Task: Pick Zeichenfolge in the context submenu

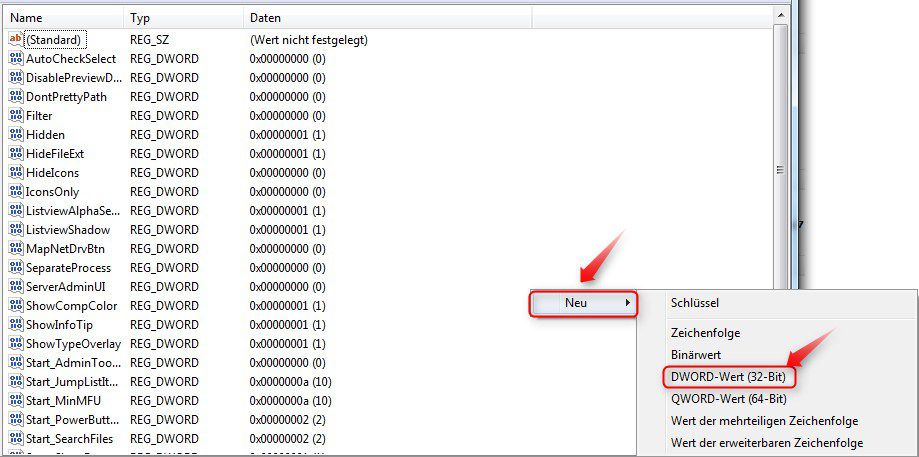Action: (705, 333)
